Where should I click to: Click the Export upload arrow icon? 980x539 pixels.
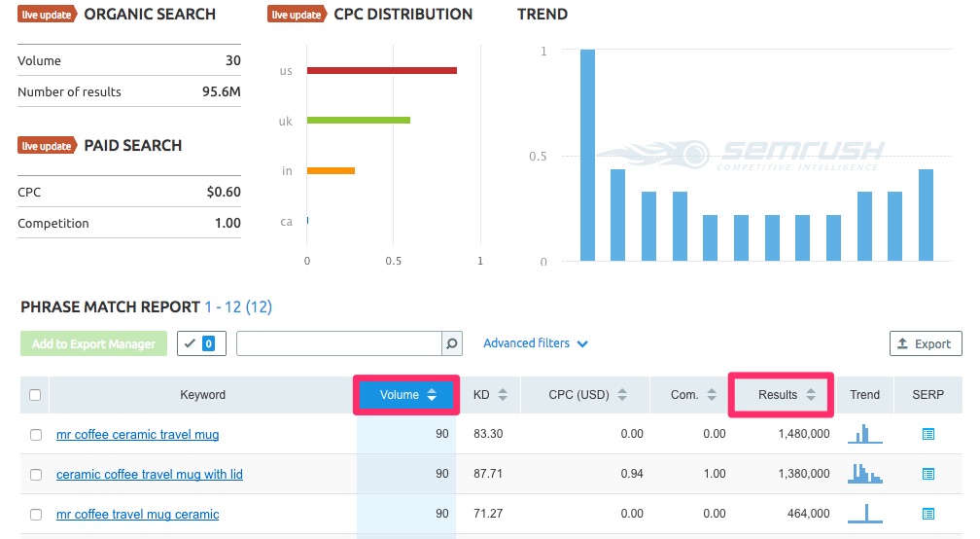click(902, 343)
